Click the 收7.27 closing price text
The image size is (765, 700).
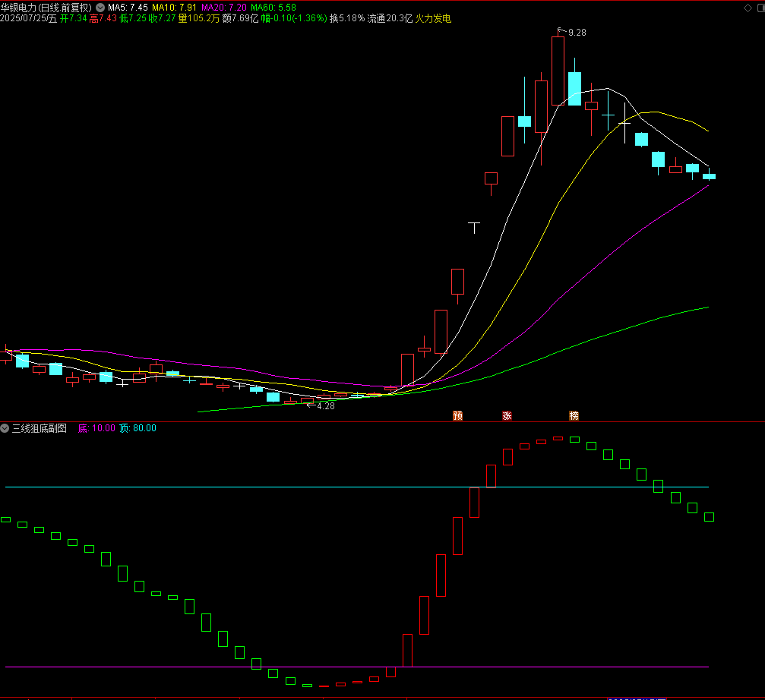tap(163, 18)
